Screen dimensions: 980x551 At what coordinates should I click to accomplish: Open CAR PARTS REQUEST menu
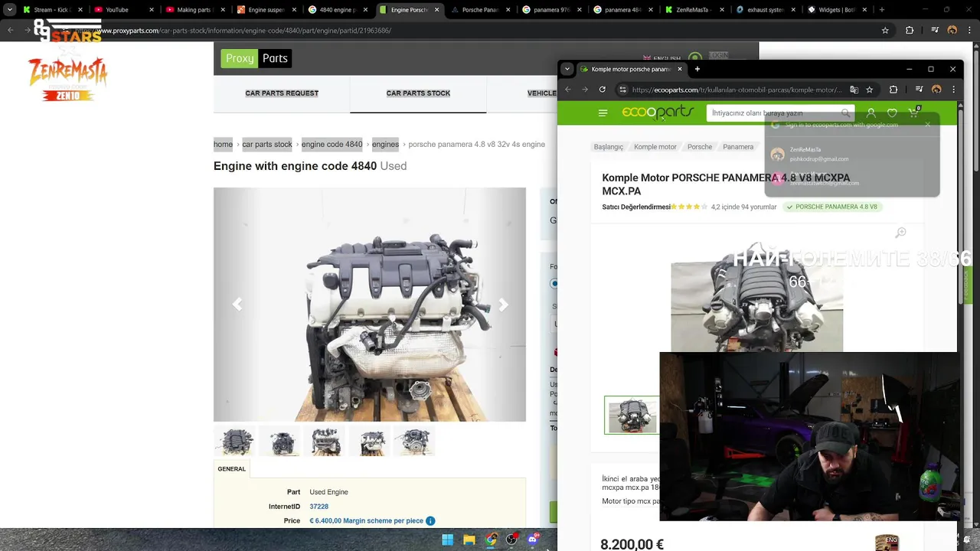pyautogui.click(x=282, y=93)
